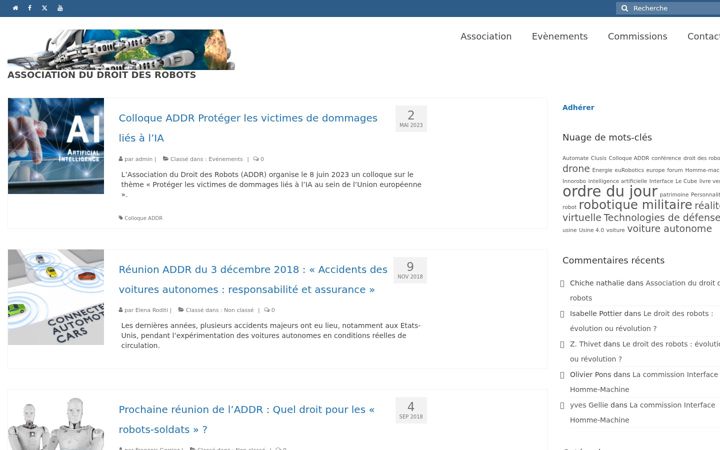Image resolution: width=720 pixels, height=450 pixels.
Task: Select the robotique militaire keyword tag
Action: 635,205
